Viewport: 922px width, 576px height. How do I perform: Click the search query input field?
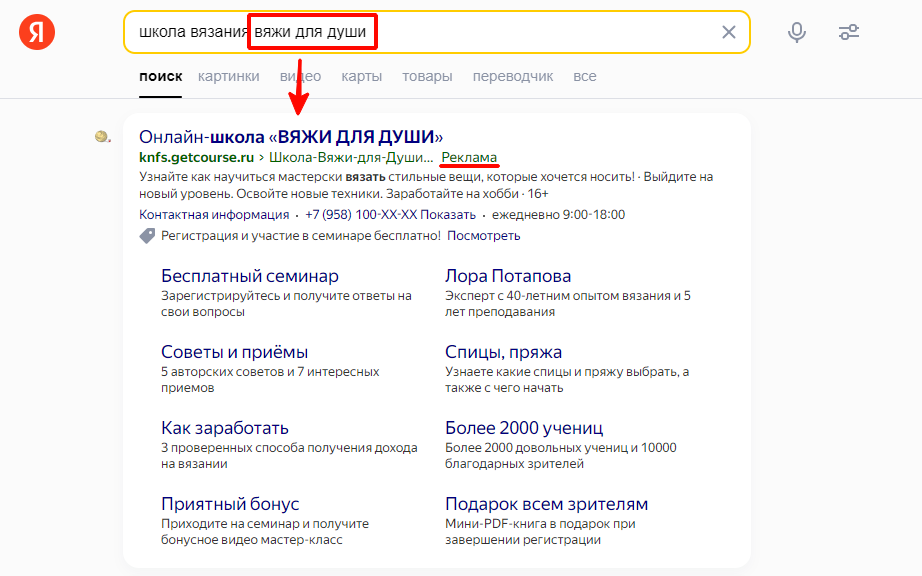[436, 32]
